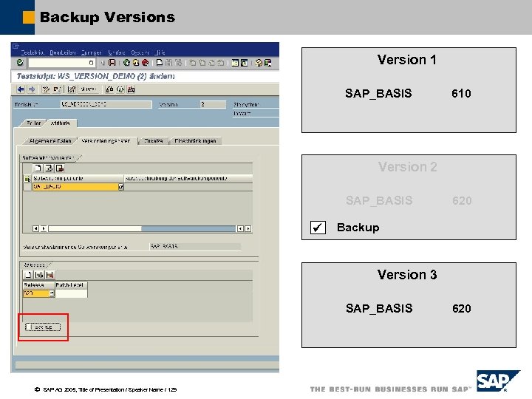Click the insert-row icon above Softwarekomponente table
This screenshot has height=399, width=532.
click(x=49, y=168)
